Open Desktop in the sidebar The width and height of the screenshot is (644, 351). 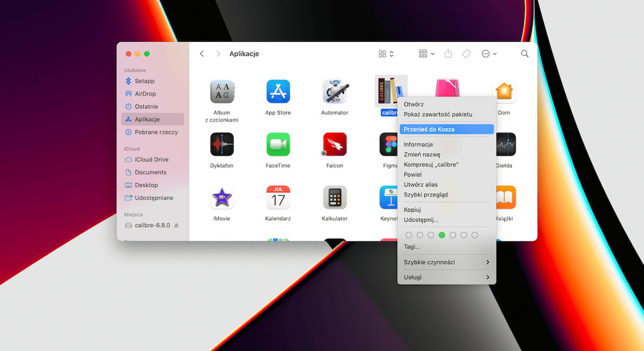(153, 185)
